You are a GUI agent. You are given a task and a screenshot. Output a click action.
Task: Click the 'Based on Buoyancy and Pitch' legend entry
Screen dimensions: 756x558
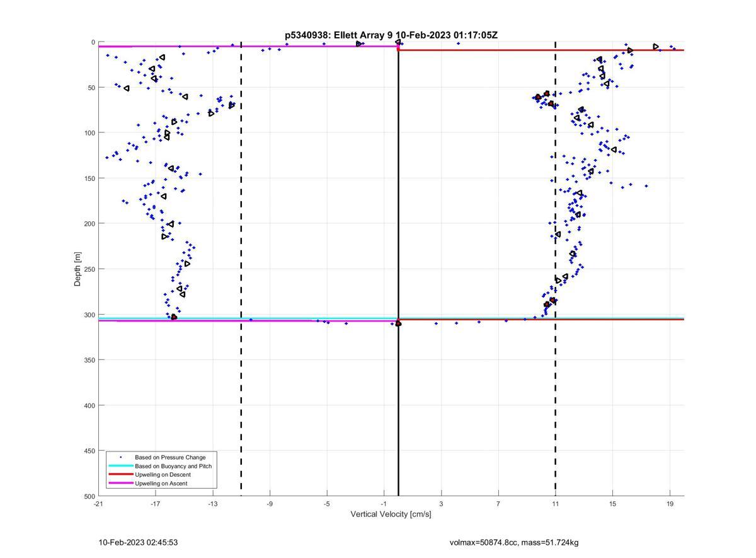173,466
